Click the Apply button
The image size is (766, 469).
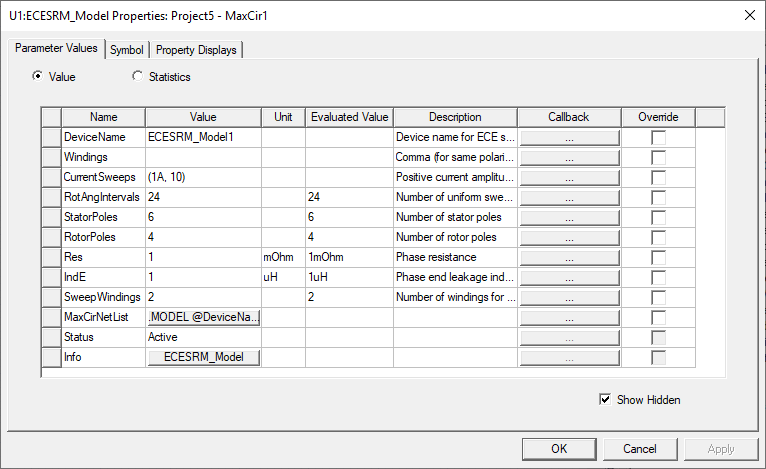click(721, 448)
